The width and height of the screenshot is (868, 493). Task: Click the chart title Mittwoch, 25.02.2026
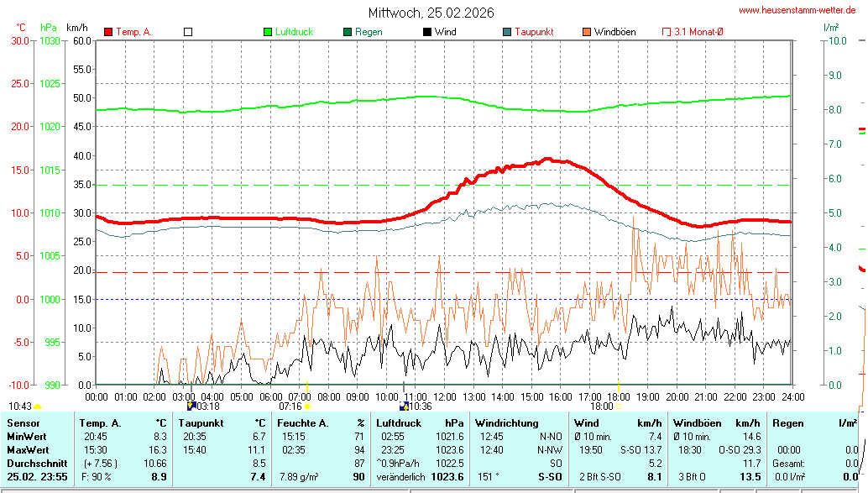tap(431, 13)
